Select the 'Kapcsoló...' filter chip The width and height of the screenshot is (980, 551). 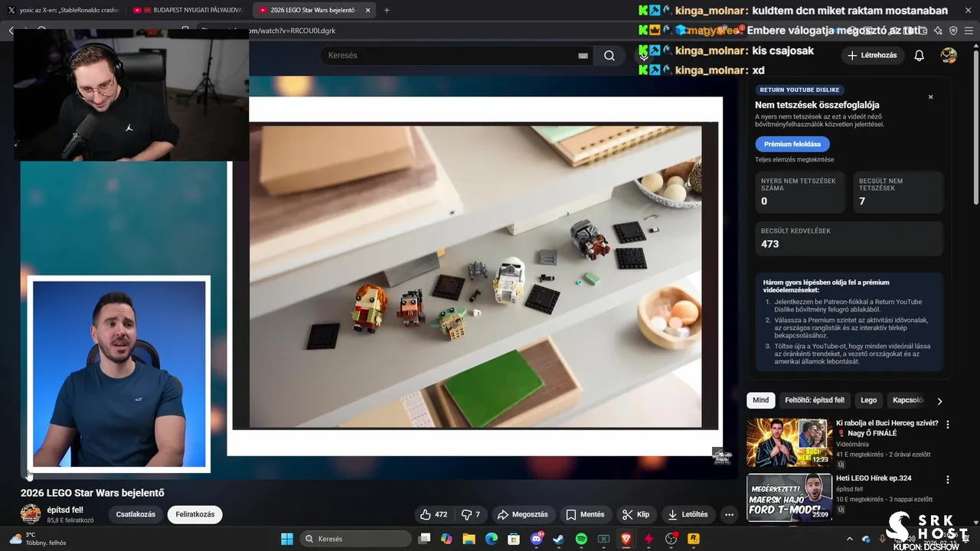pos(908,400)
